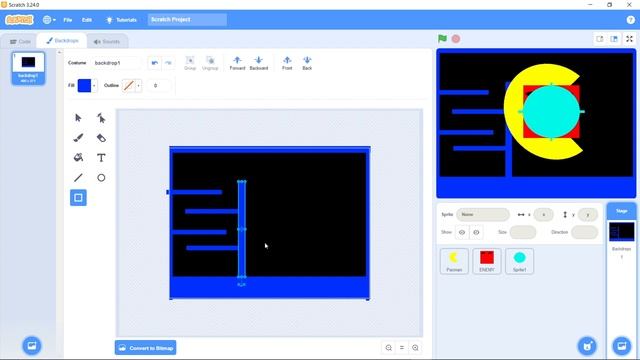Open the Fill color dropdown arrow
This screenshot has height=360, width=640.
pos(94,86)
